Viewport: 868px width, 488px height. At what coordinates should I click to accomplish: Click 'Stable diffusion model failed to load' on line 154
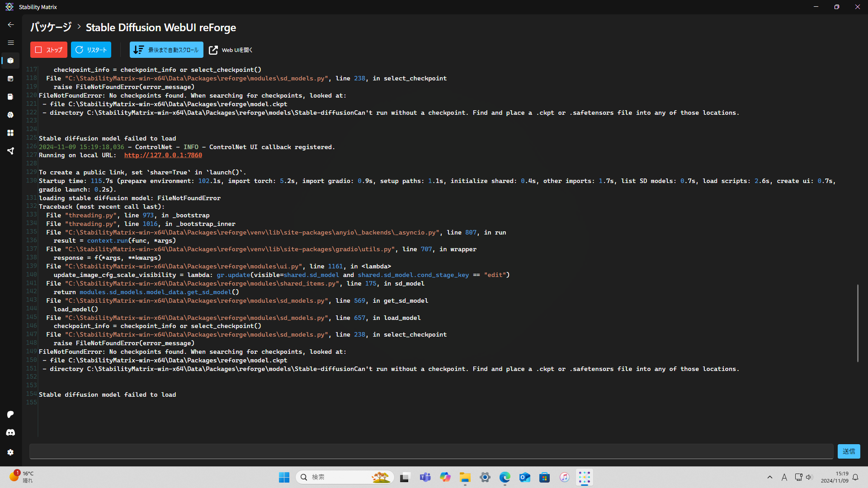click(108, 395)
